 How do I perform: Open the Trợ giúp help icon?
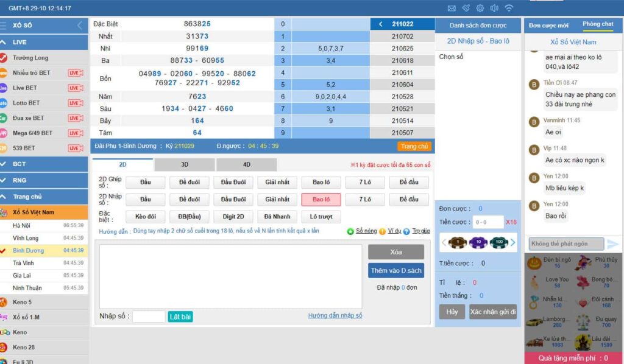[406, 231]
